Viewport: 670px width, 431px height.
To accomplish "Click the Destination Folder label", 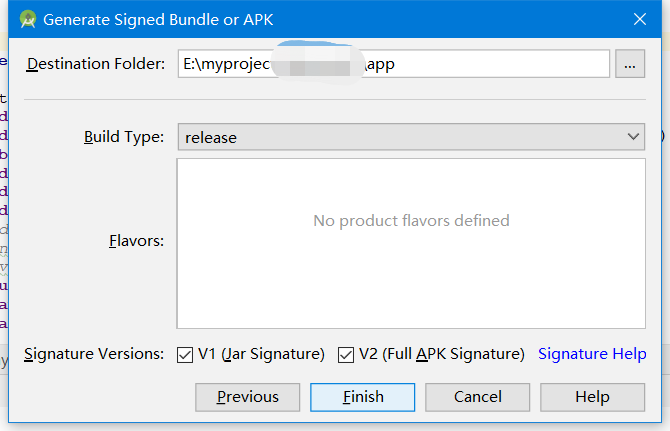I will coord(96,64).
